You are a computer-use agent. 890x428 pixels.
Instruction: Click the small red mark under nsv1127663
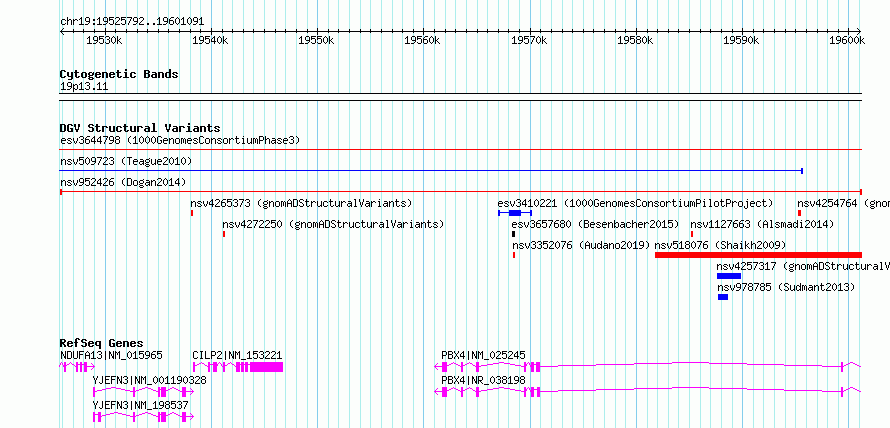691,234
